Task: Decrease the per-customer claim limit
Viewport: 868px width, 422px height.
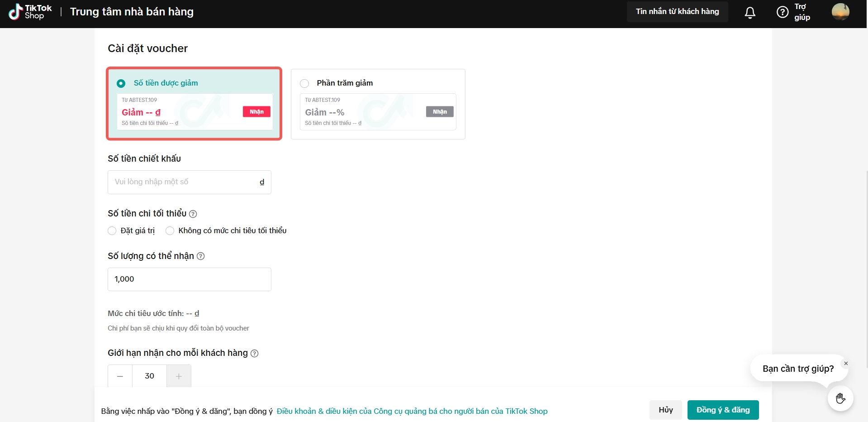Action: pos(120,376)
